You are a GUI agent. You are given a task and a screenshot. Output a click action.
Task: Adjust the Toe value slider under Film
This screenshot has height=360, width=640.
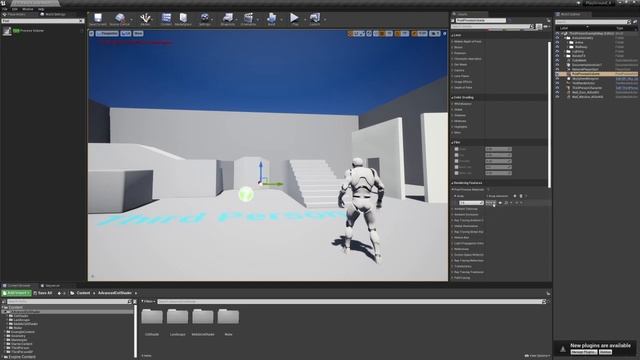pos(498,155)
